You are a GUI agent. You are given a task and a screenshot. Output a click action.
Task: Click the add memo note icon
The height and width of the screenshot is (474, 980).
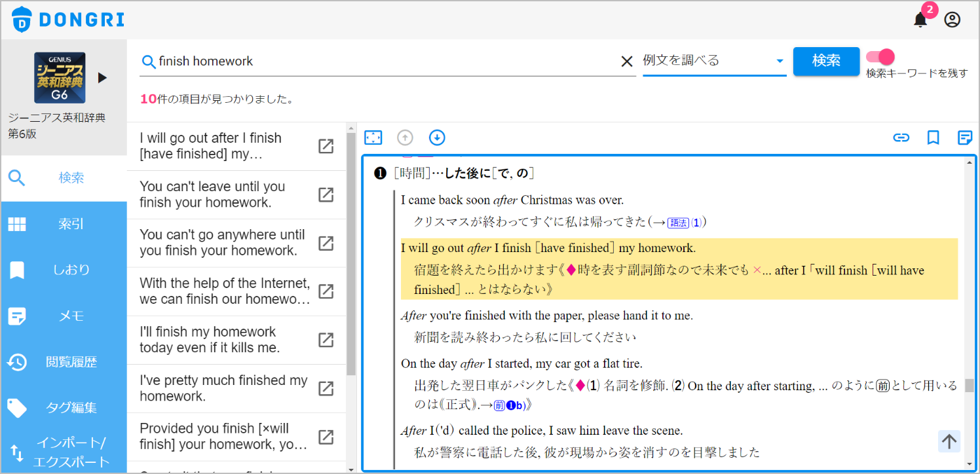(x=965, y=137)
